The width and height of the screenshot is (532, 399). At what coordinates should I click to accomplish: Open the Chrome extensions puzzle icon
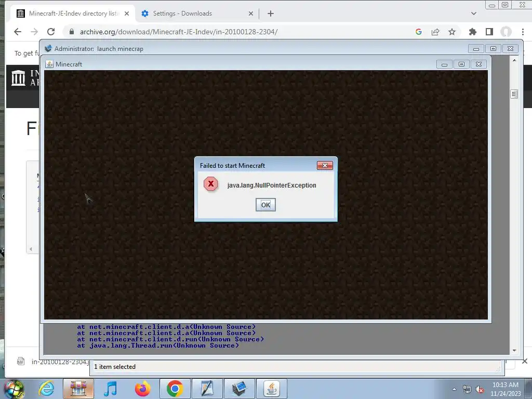(x=473, y=32)
